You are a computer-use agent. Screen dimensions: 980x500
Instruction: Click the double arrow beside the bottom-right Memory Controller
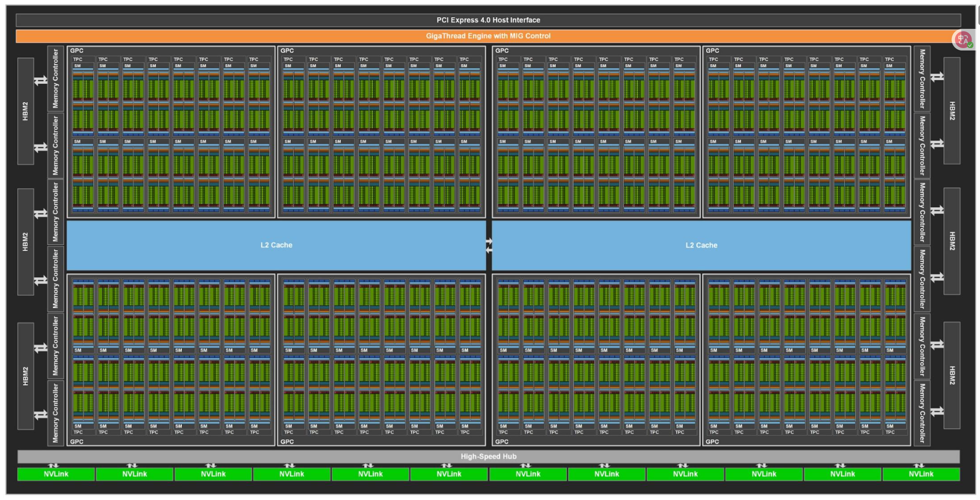click(x=937, y=411)
